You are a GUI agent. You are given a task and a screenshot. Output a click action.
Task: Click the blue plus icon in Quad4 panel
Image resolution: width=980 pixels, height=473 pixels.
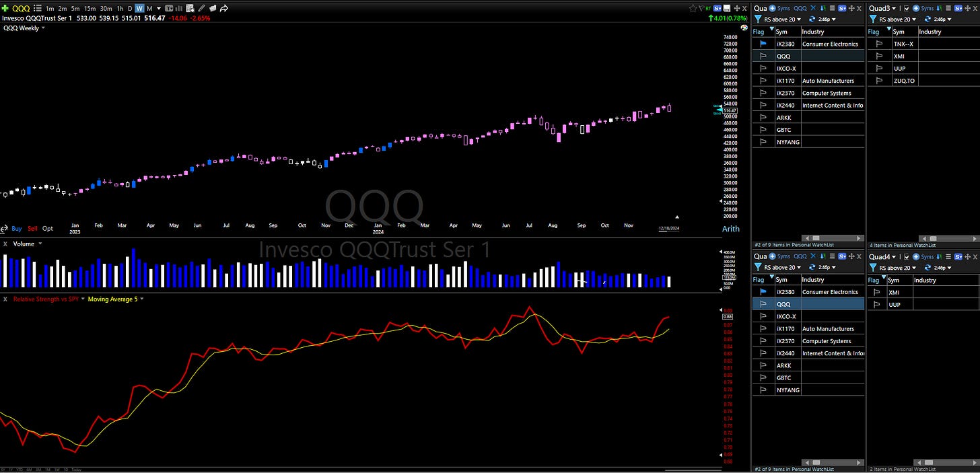click(x=916, y=256)
